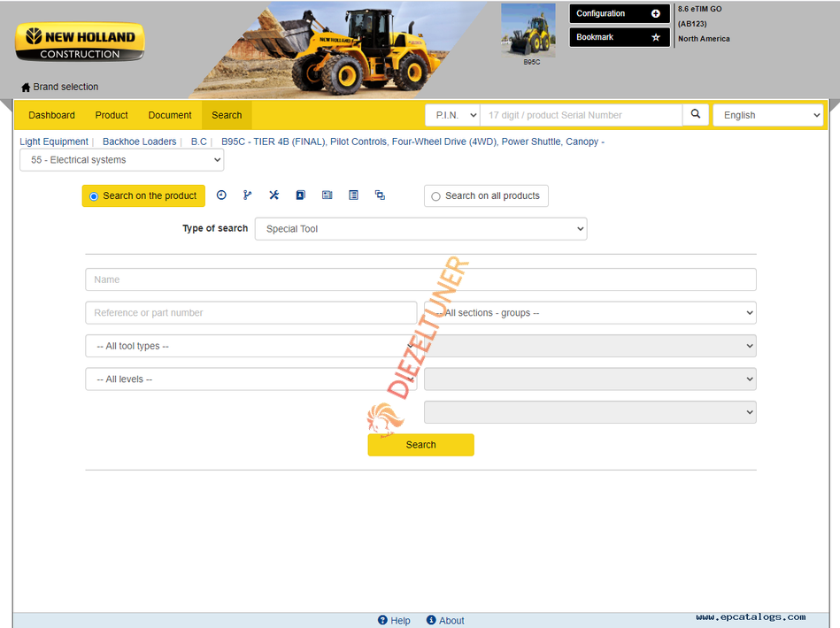Click the yellow Search button
This screenshot has height=628, width=840.
[421, 445]
